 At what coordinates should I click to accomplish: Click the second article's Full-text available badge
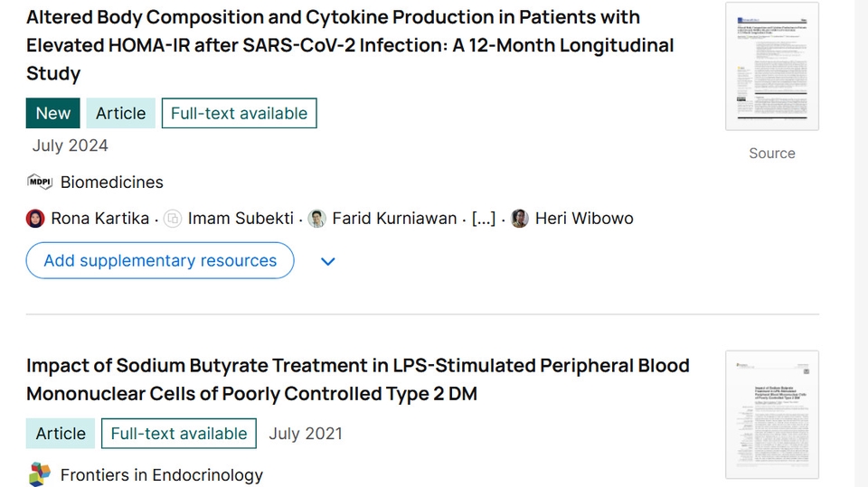(178, 434)
